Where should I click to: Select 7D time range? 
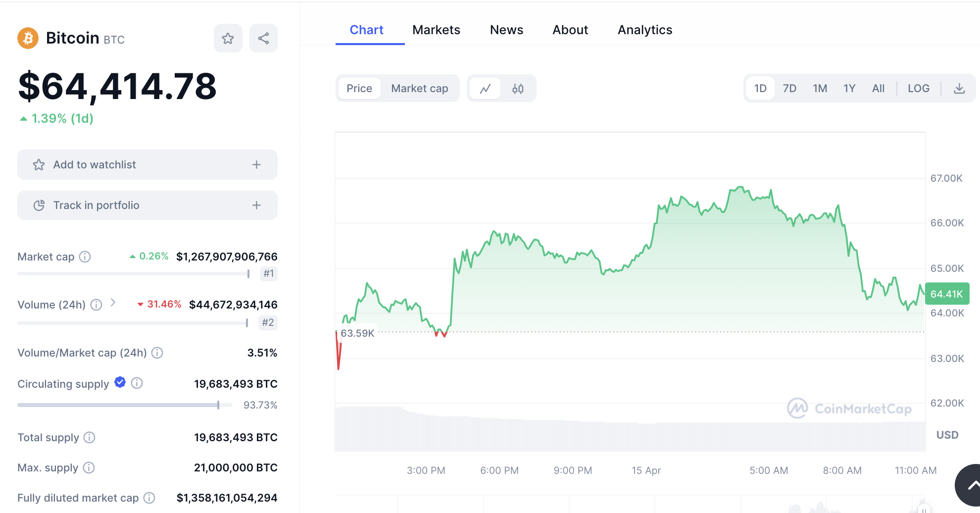(789, 89)
